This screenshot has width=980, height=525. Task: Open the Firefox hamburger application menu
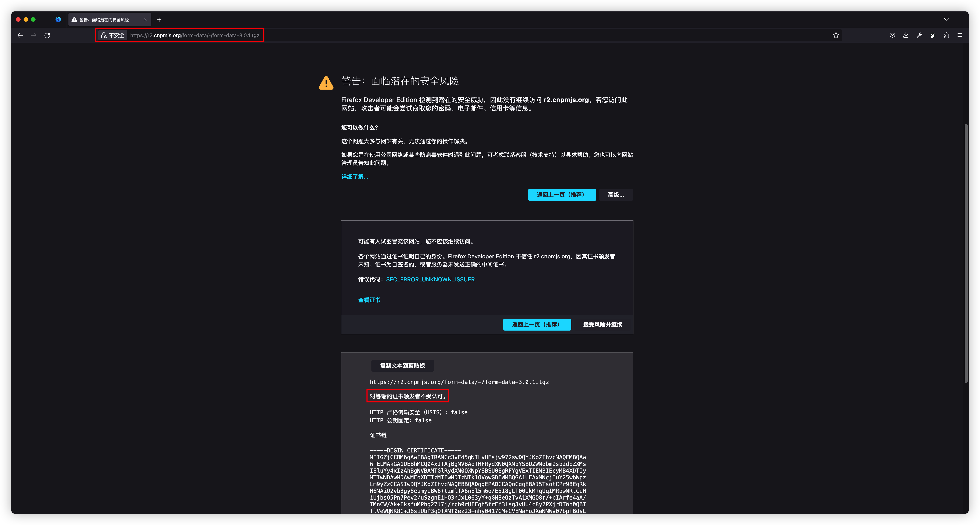pos(959,35)
